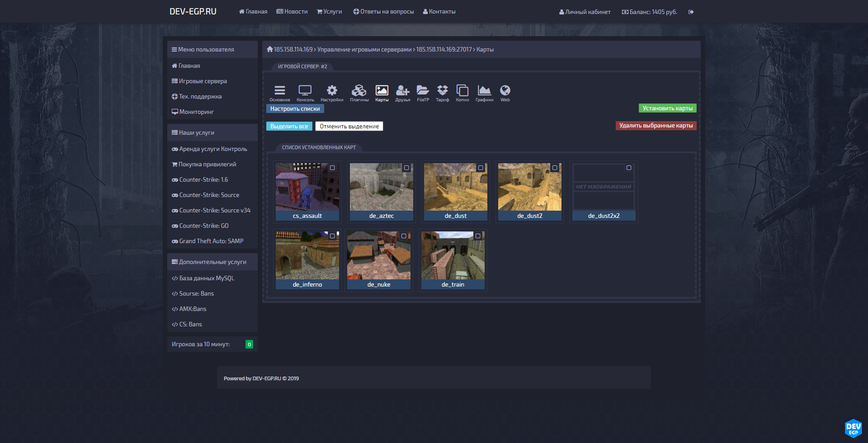Open Личный кабинет
Screen dimensions: 868x443
(585, 12)
